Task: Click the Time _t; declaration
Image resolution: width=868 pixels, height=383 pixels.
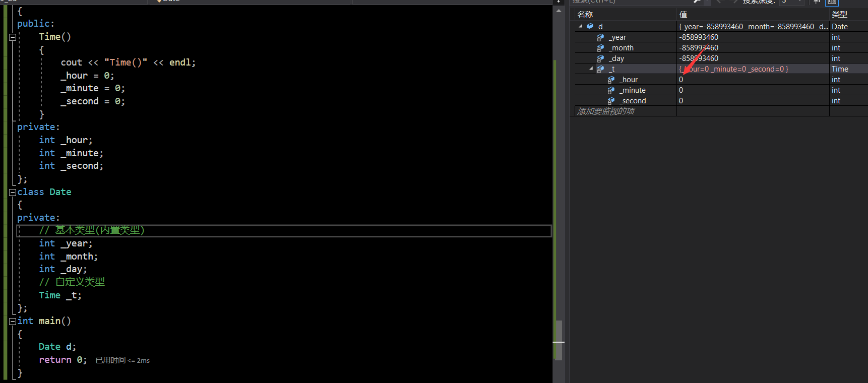Action: pyautogui.click(x=60, y=295)
